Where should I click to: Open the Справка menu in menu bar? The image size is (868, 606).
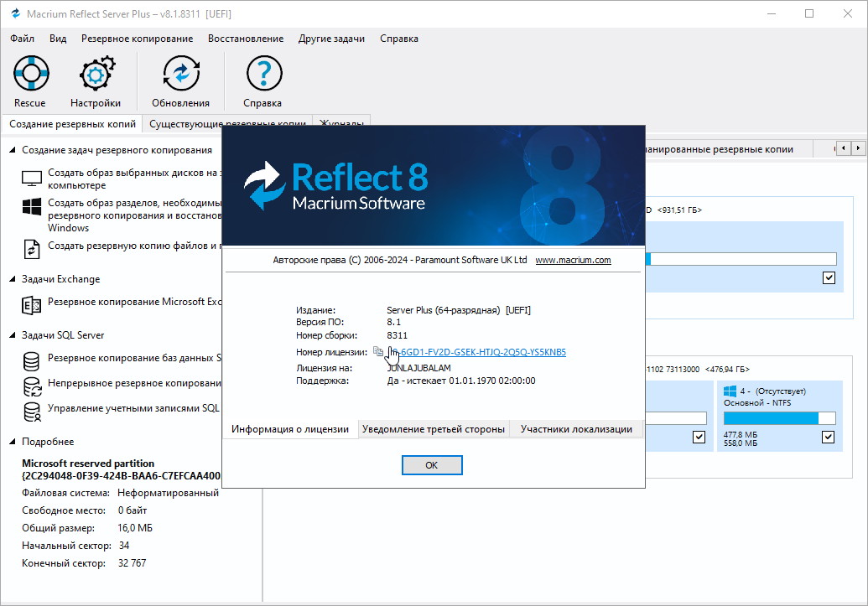(x=399, y=39)
